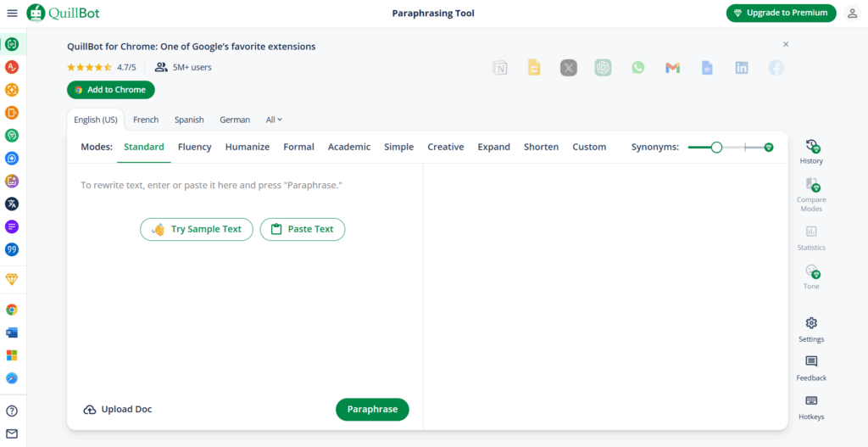
Task: Choose the Creative mode
Action: (x=445, y=147)
